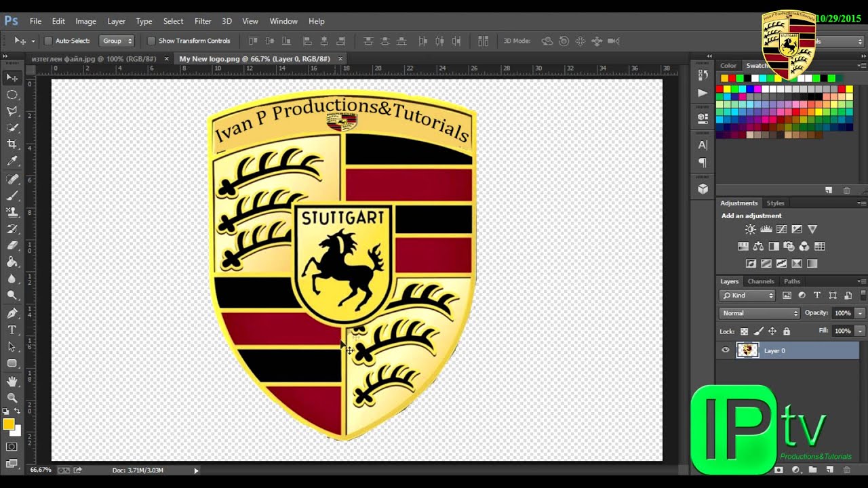The width and height of the screenshot is (868, 488).
Task: Select the Horizontal Type tool
Action: click(x=12, y=330)
